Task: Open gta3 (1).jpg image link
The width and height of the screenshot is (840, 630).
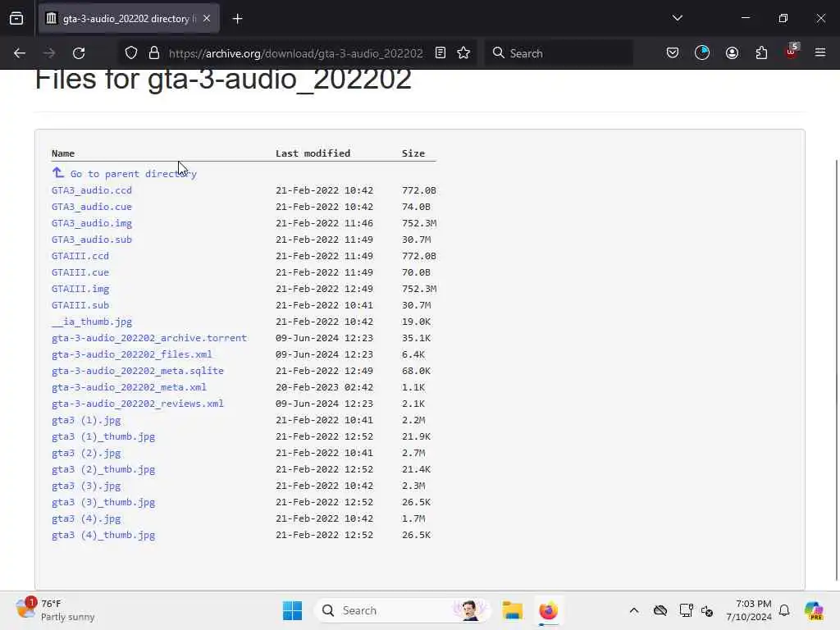Action: 86,420
